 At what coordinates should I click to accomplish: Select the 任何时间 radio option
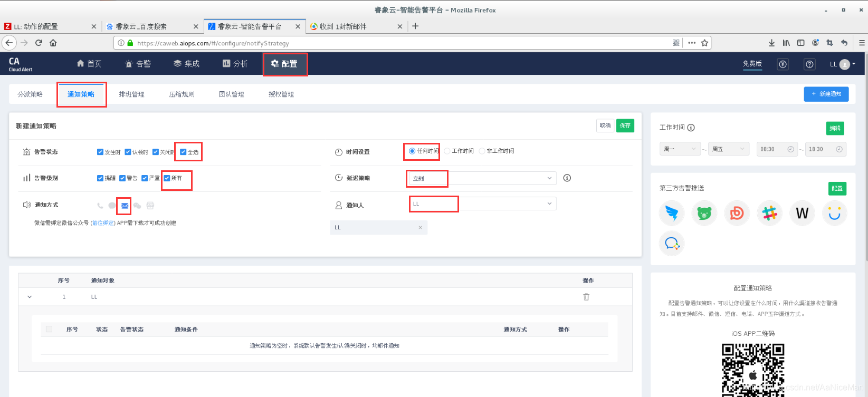tap(412, 151)
